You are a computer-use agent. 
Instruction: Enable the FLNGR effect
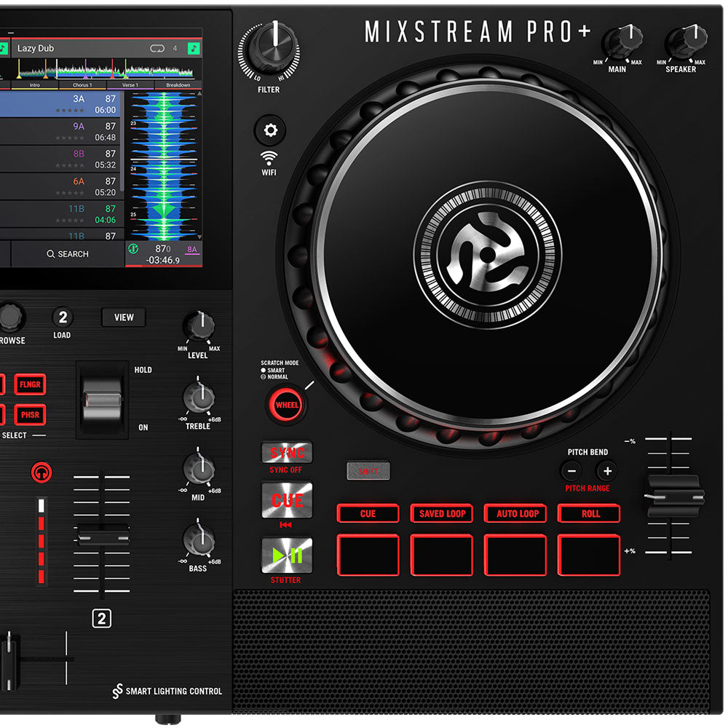(30, 384)
